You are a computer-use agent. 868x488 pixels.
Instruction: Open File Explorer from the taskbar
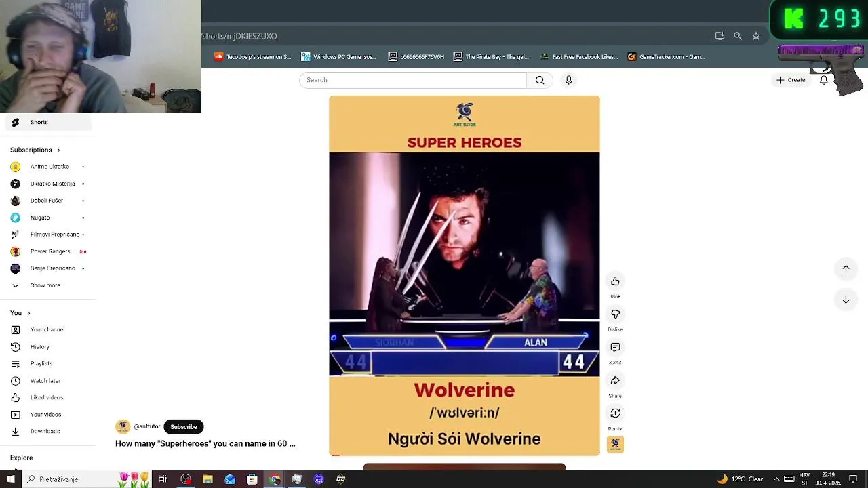pos(208,479)
